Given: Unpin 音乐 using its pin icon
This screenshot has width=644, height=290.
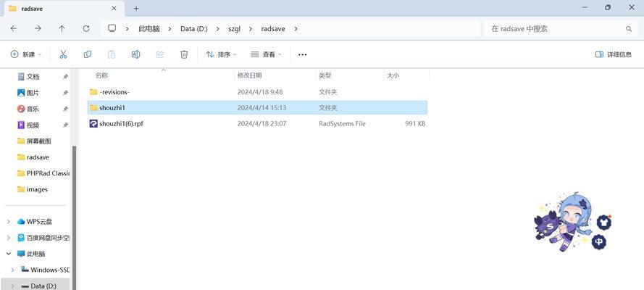Looking at the screenshot, I should point(65,109).
